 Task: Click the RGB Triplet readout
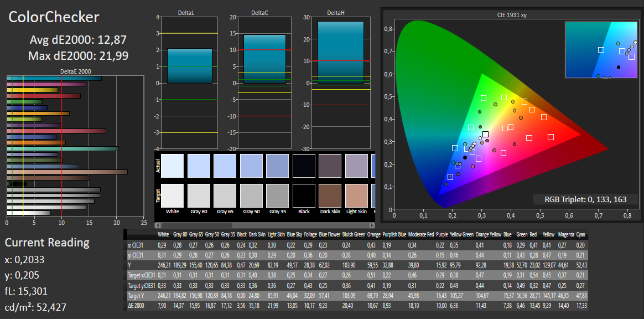585,199
